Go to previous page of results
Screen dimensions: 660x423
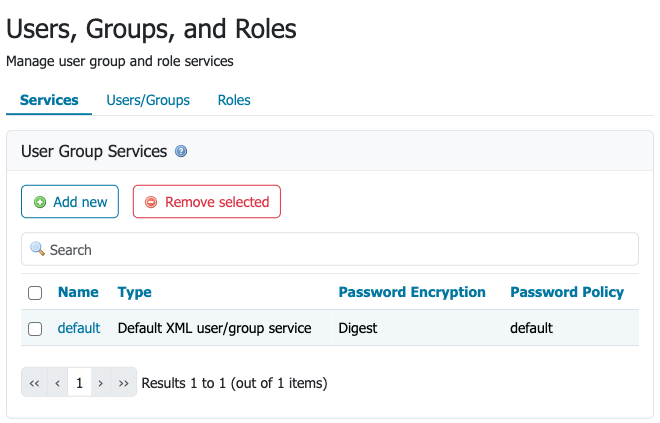pos(58,383)
